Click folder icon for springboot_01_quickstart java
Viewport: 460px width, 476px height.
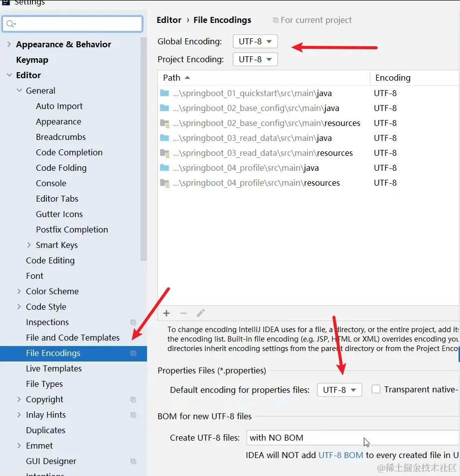coord(164,93)
